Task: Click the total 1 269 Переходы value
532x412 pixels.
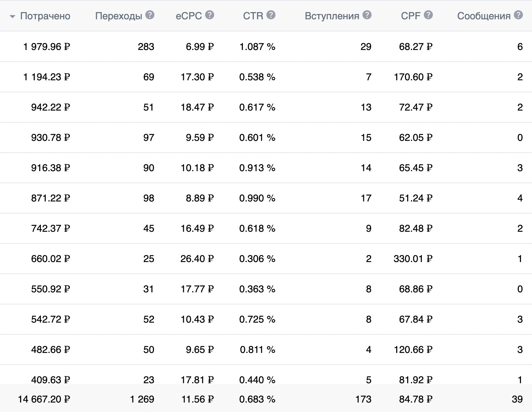Action: click(142, 399)
